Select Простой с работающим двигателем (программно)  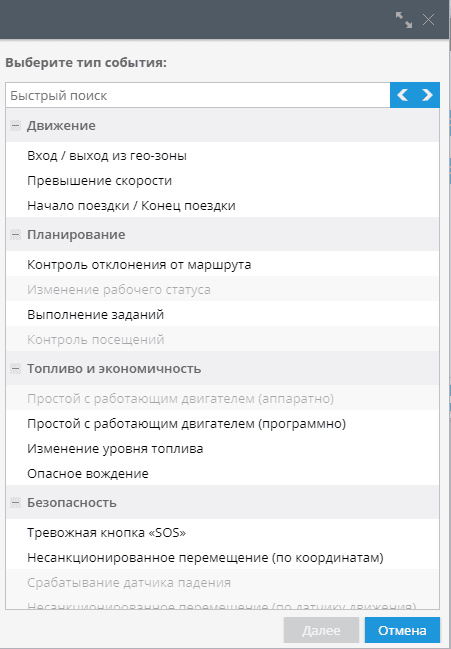point(222,424)
